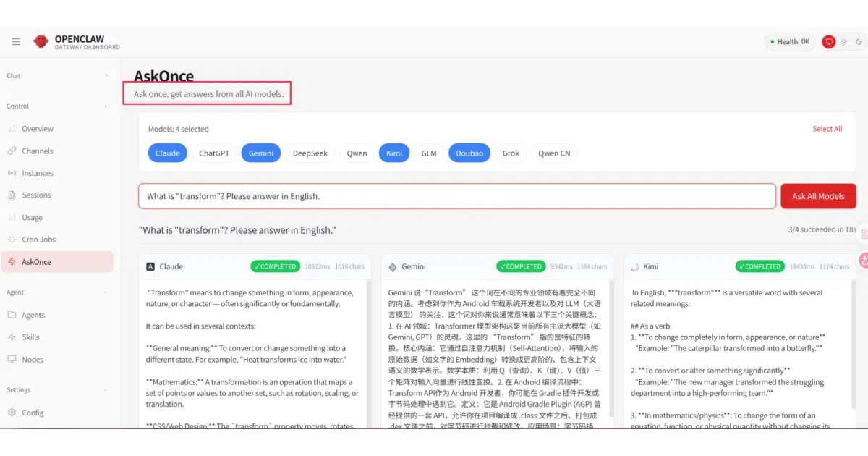Go to Channels page

click(x=57, y=151)
